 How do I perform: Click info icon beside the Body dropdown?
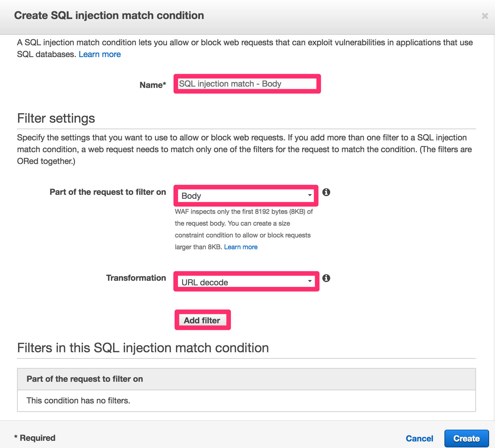(x=326, y=192)
